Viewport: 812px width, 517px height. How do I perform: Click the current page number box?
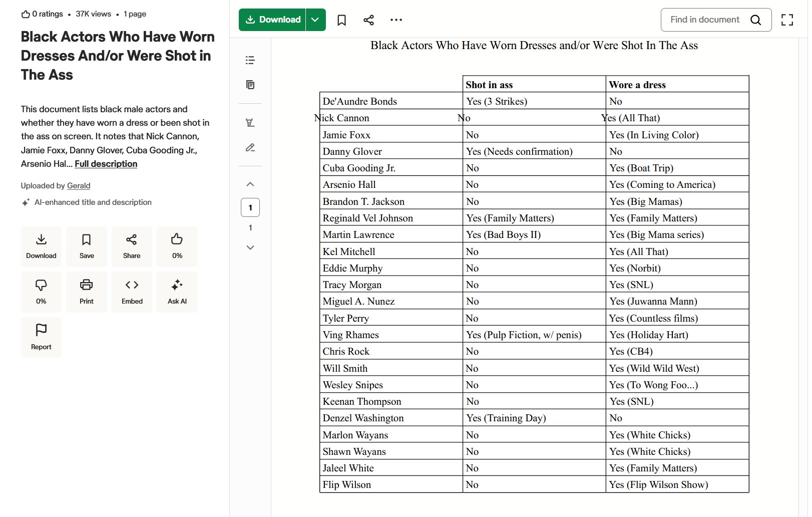(250, 207)
